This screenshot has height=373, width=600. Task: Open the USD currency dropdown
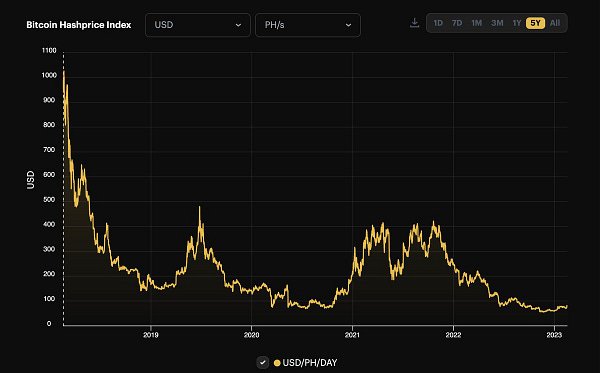[197, 25]
